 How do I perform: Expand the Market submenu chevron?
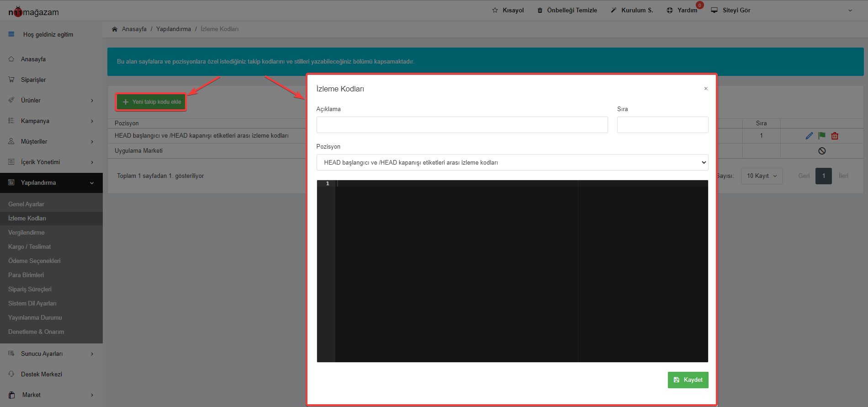92,395
